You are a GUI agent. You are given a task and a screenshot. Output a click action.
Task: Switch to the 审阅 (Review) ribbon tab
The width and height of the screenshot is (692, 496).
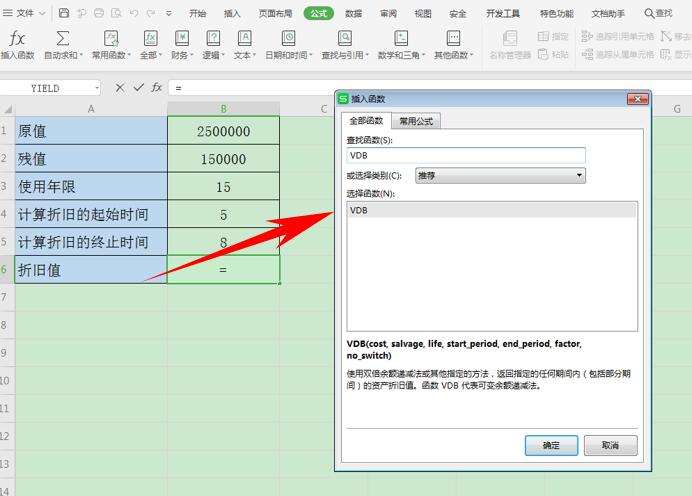pyautogui.click(x=388, y=13)
